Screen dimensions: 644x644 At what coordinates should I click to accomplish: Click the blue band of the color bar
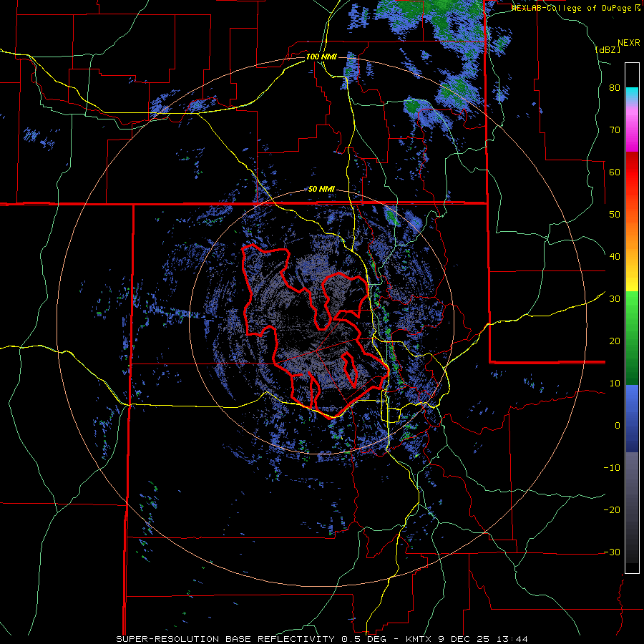click(632, 418)
